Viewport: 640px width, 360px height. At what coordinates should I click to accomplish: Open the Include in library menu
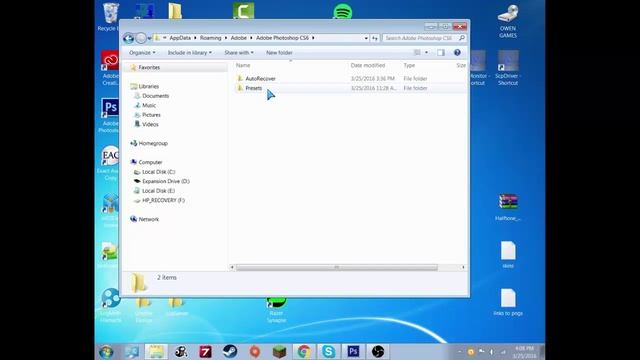[190, 53]
